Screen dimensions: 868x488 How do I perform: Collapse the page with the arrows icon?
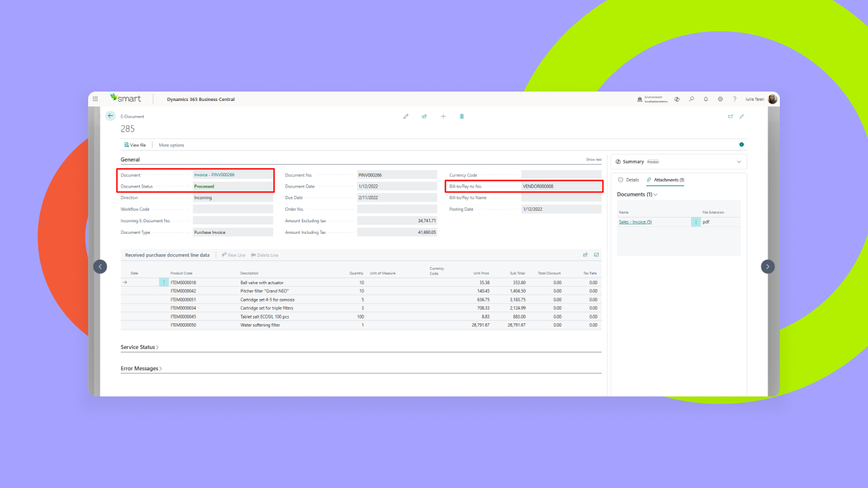click(742, 117)
